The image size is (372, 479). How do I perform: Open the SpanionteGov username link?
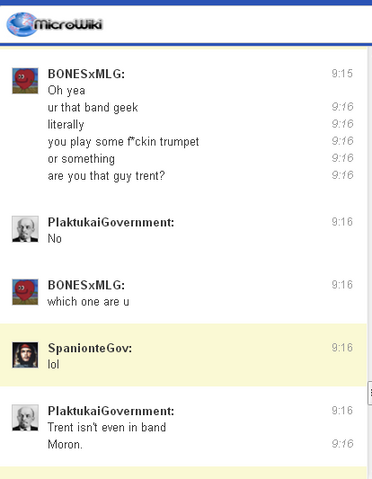pyautogui.click(x=90, y=348)
